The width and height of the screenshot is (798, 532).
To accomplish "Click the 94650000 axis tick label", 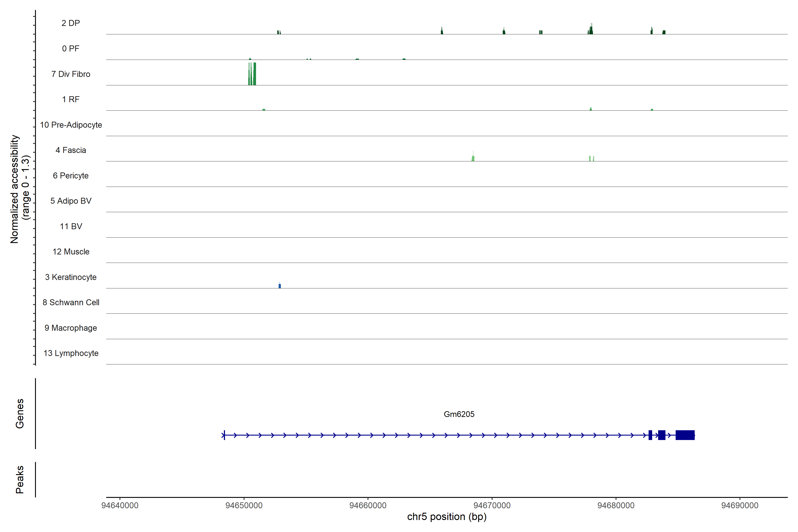I will [244, 505].
